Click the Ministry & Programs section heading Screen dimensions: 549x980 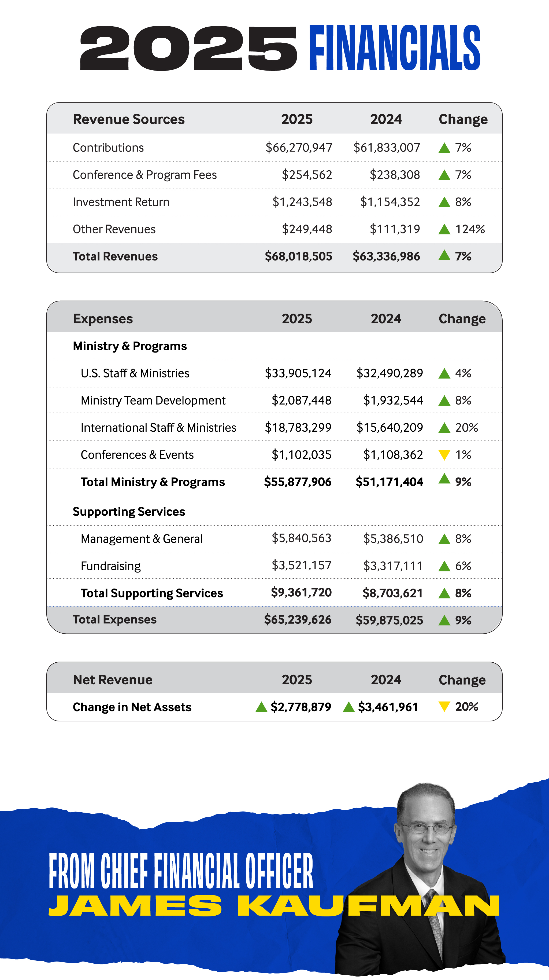[x=130, y=346]
